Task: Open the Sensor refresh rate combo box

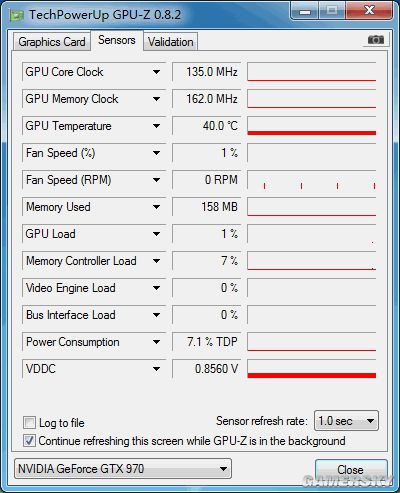Action: pyautogui.click(x=346, y=421)
